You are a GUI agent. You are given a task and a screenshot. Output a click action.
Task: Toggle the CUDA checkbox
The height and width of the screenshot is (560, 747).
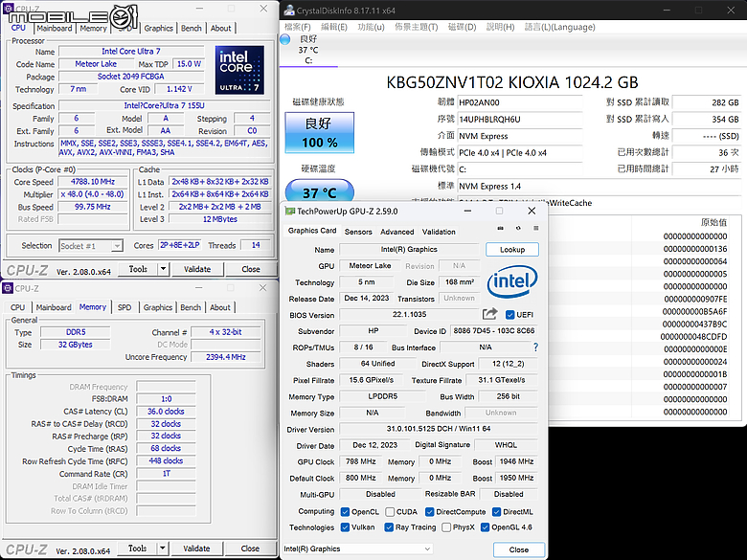pos(390,512)
